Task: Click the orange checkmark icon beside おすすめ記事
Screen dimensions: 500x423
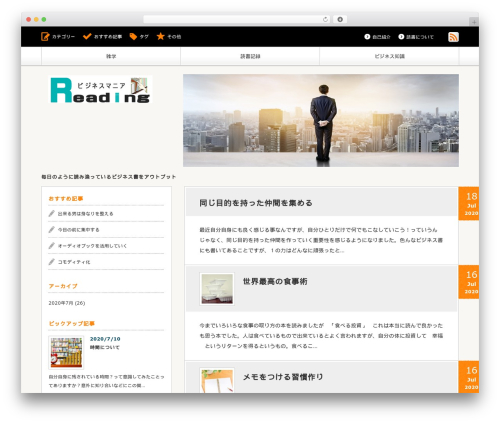Action: click(87, 36)
